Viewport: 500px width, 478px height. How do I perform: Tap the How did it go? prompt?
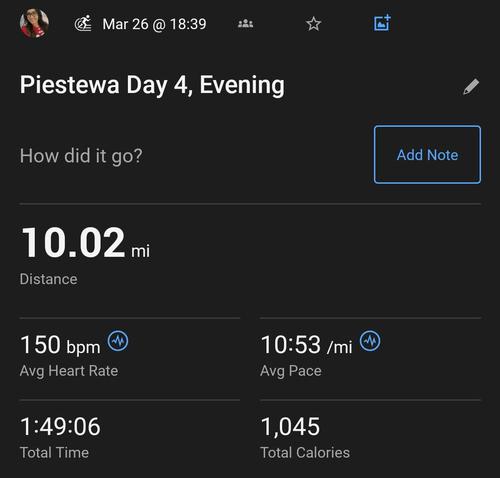(x=81, y=156)
